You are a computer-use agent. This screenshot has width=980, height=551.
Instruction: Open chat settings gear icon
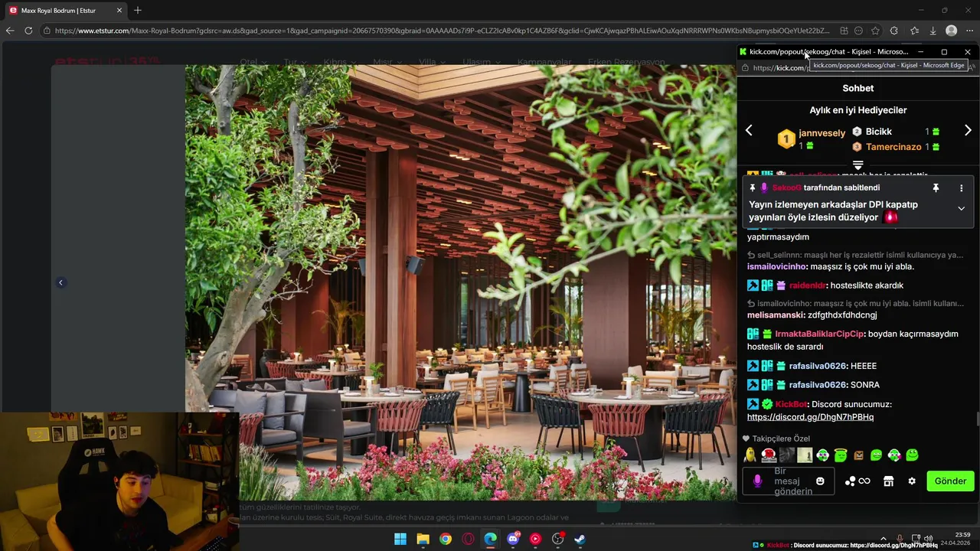click(912, 481)
